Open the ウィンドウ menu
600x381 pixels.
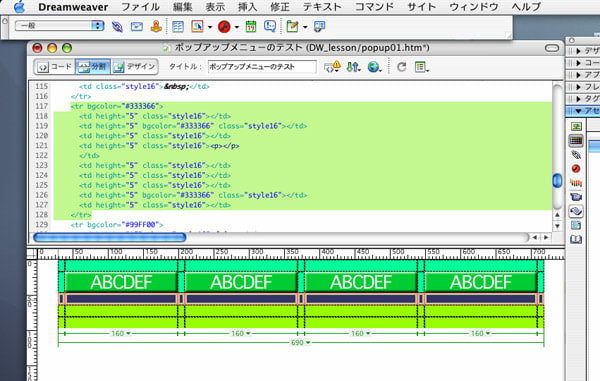(474, 7)
